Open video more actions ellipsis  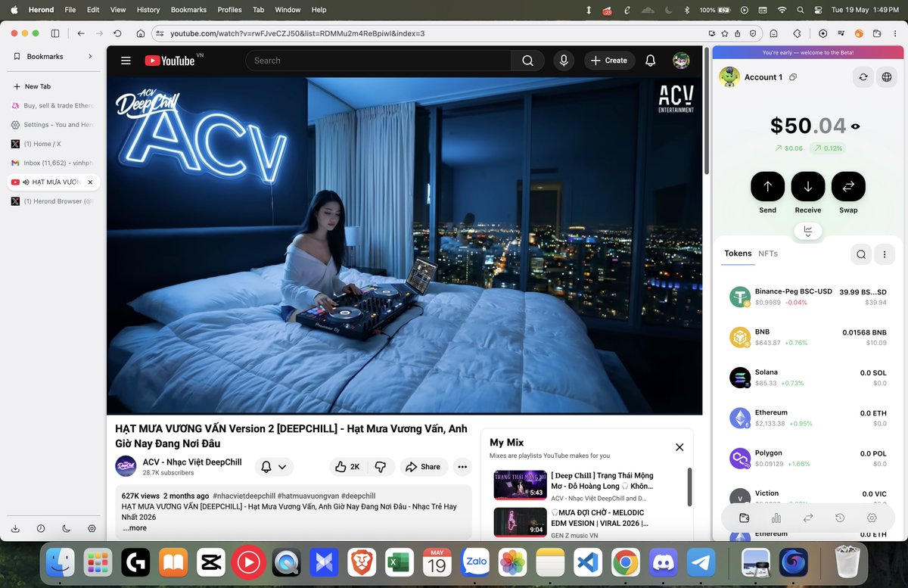462,467
